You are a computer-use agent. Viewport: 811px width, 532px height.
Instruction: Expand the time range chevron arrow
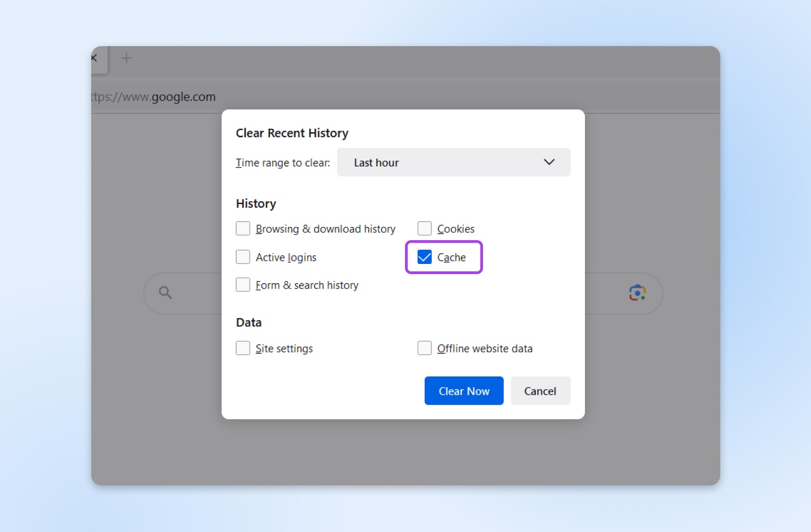click(549, 162)
